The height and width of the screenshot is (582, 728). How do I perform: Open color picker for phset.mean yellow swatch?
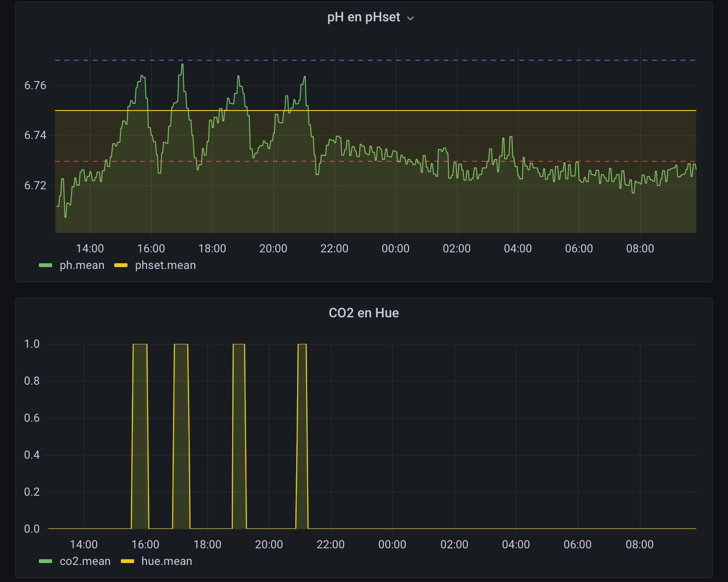click(x=121, y=265)
